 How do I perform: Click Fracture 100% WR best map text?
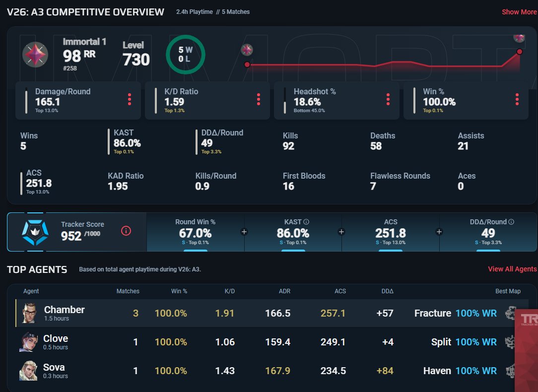pos(455,313)
